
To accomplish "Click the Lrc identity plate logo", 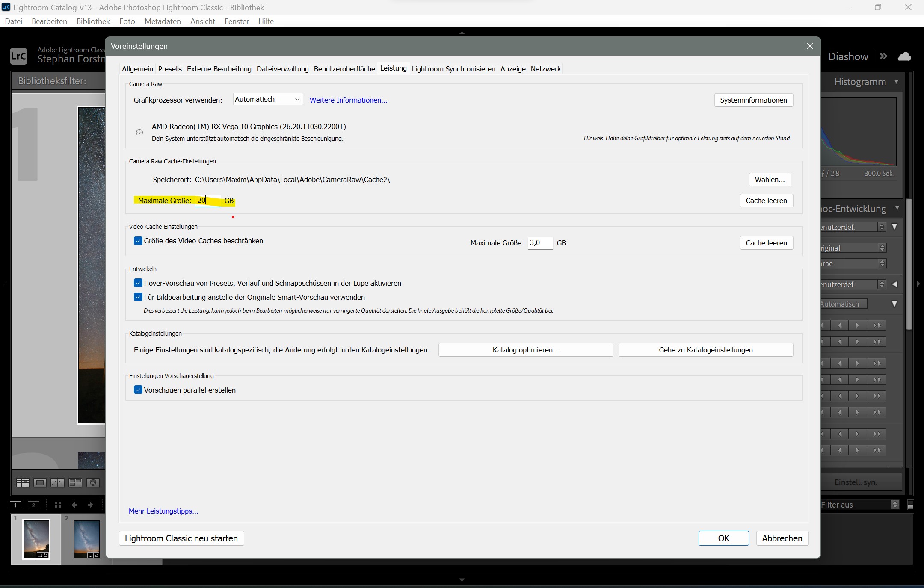I will tap(18, 56).
